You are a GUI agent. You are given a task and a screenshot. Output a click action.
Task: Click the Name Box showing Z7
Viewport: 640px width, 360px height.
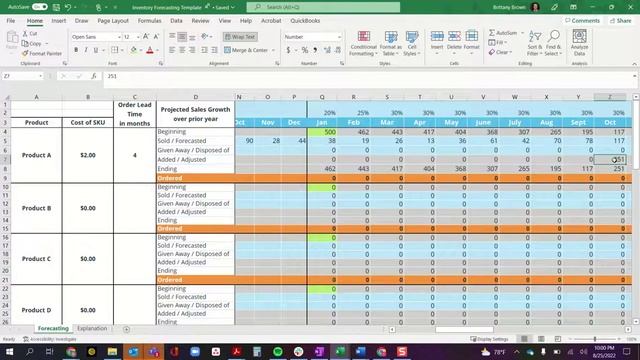click(22, 76)
